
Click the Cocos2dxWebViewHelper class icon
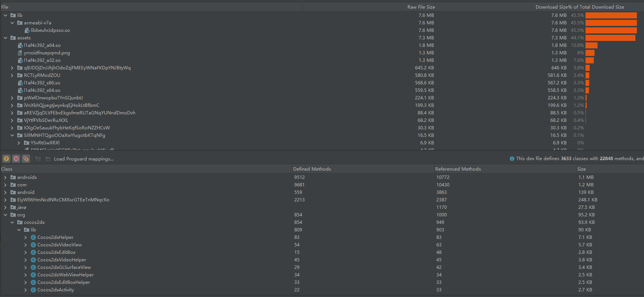[33, 275]
